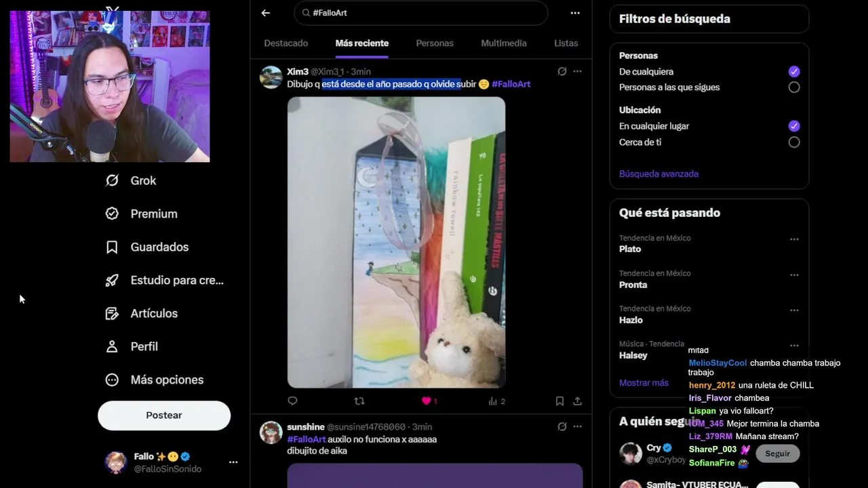Screen dimensions: 868x488
Task: Select En cualquier lugar location option
Action: [x=794, y=126]
